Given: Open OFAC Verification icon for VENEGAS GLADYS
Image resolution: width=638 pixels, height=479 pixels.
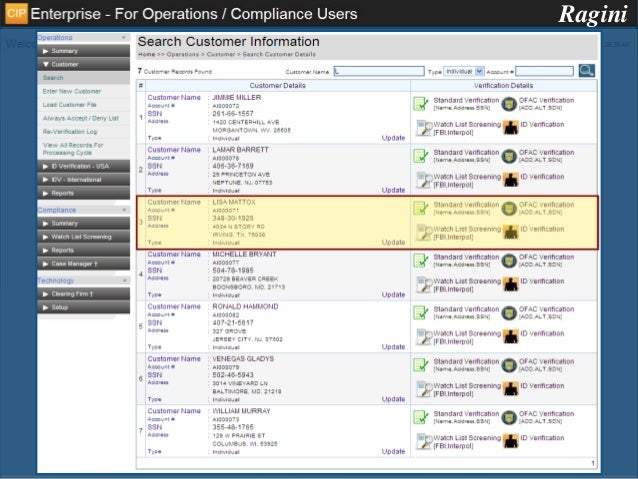Looking at the screenshot, I should tap(509, 365).
